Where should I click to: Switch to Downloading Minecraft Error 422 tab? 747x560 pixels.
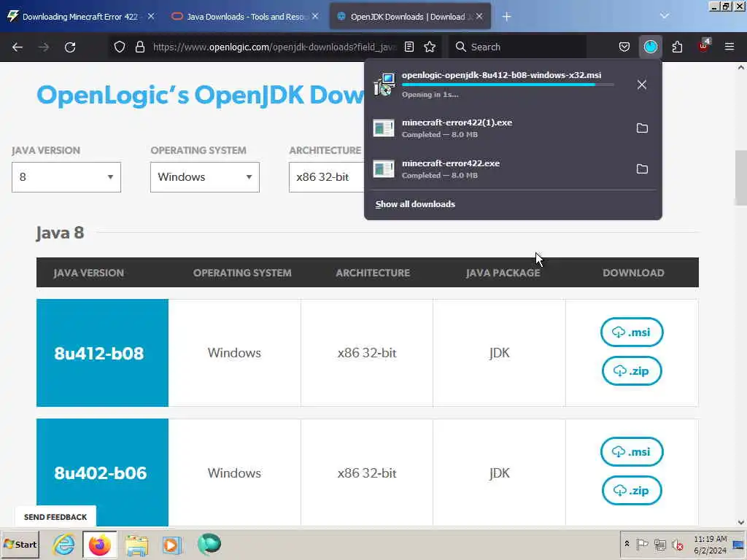[80, 17]
